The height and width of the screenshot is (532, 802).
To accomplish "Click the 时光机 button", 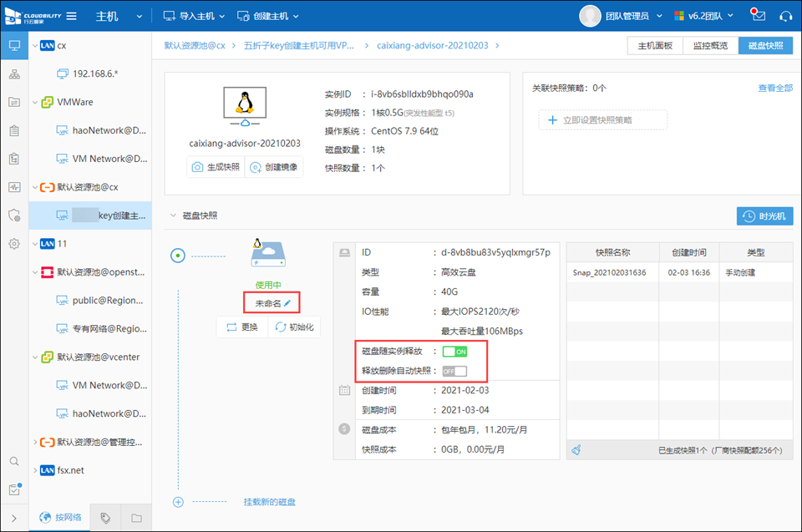I will (764, 216).
